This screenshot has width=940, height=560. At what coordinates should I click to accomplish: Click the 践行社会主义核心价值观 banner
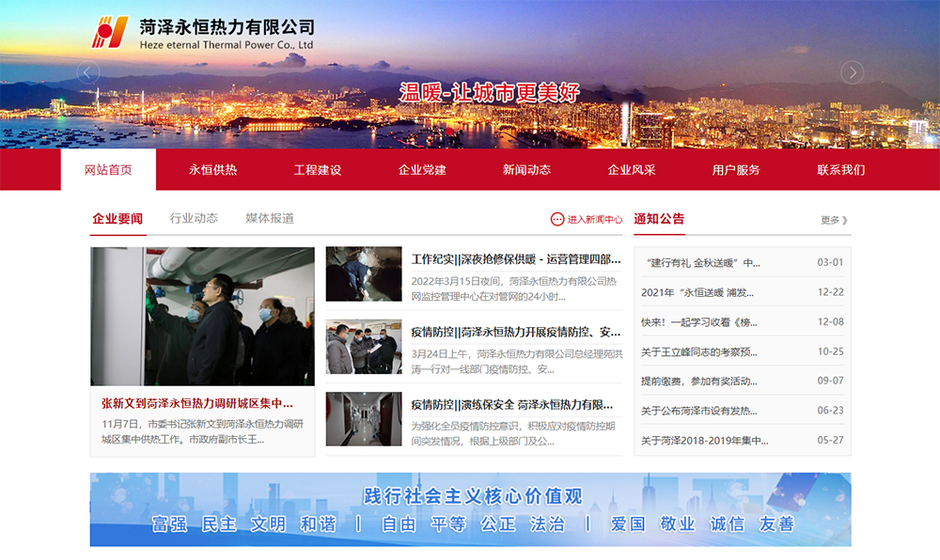470,509
